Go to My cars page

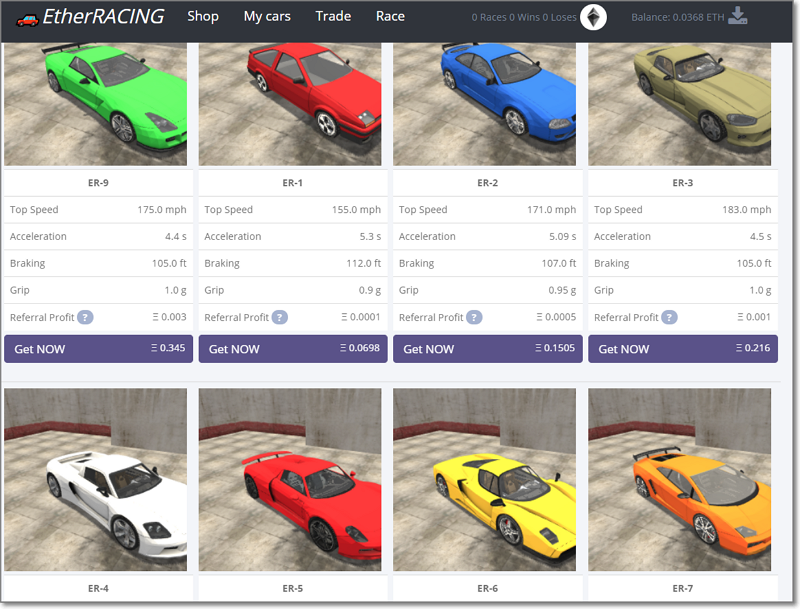click(267, 16)
